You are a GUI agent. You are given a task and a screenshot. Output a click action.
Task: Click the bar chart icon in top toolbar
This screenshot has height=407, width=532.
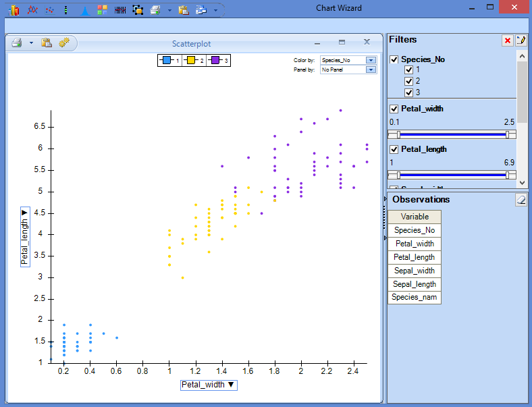14,9
